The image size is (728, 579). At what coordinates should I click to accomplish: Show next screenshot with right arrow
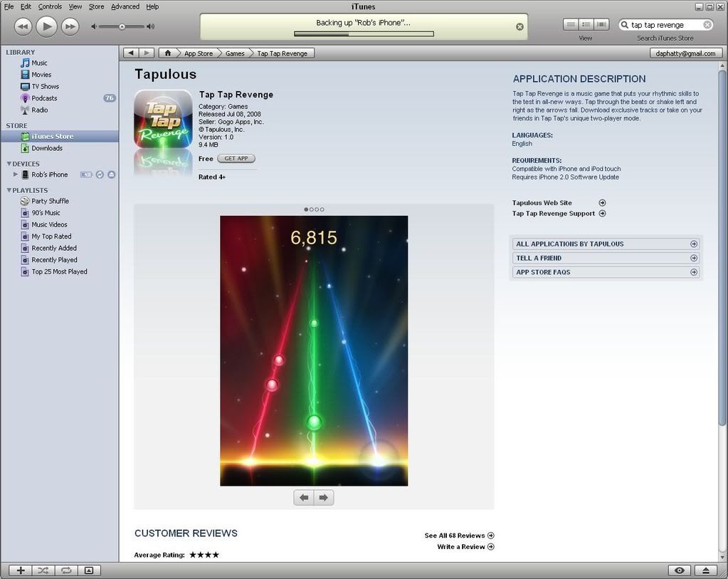click(x=324, y=498)
